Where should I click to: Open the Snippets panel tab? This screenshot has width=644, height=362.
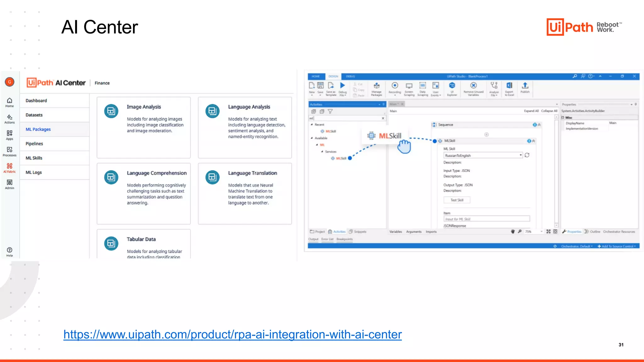(x=358, y=232)
